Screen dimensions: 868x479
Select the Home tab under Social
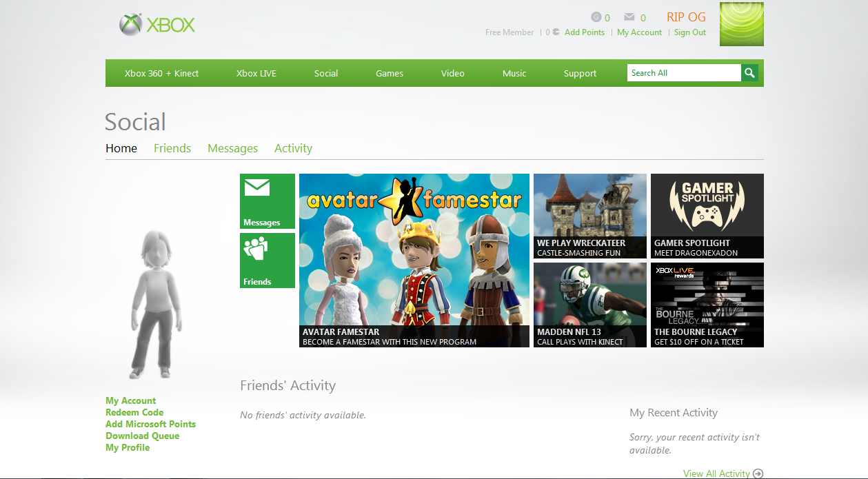[121, 148]
